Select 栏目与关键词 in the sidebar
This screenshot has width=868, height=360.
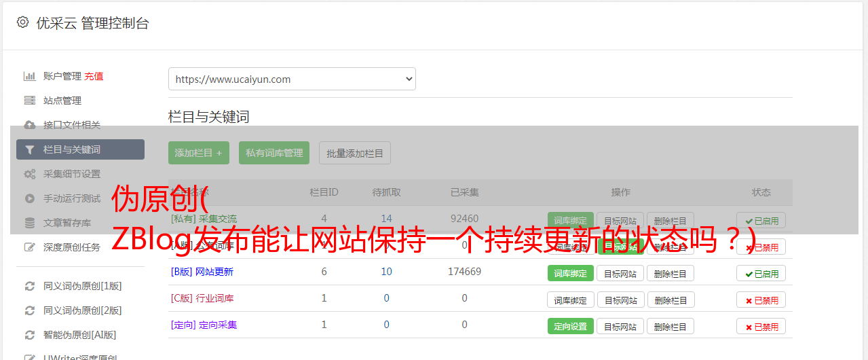pyautogui.click(x=80, y=149)
